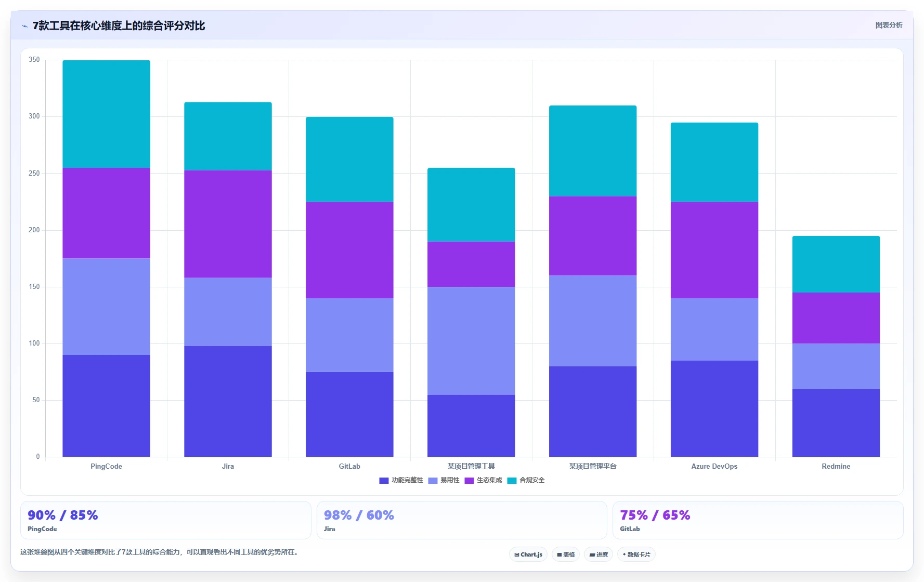Click 某项目管理工具's dark blue 功能完整性 segment
This screenshot has height=582, width=924.
pos(472,426)
